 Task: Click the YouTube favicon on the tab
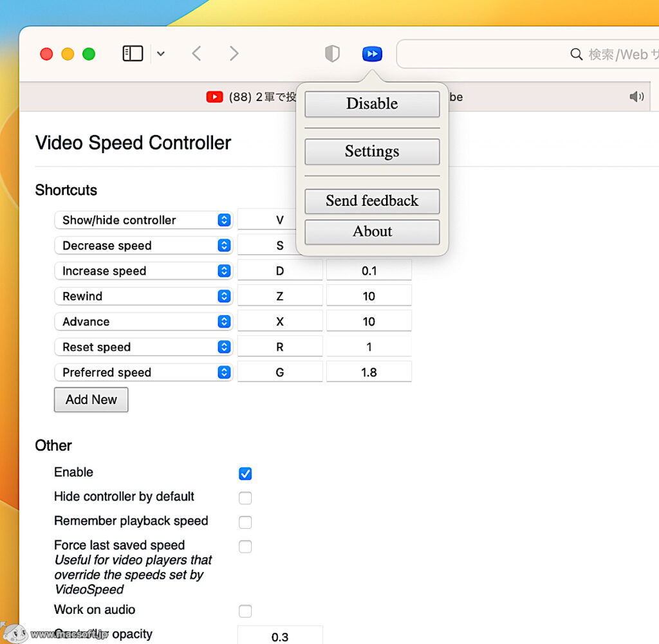click(214, 97)
